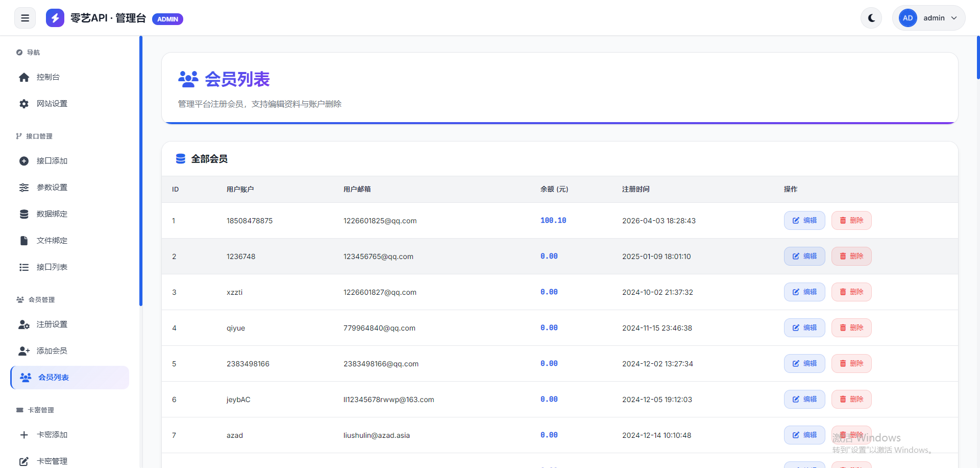Go to 添加会员 page
This screenshot has height=468, width=980.
coord(52,351)
